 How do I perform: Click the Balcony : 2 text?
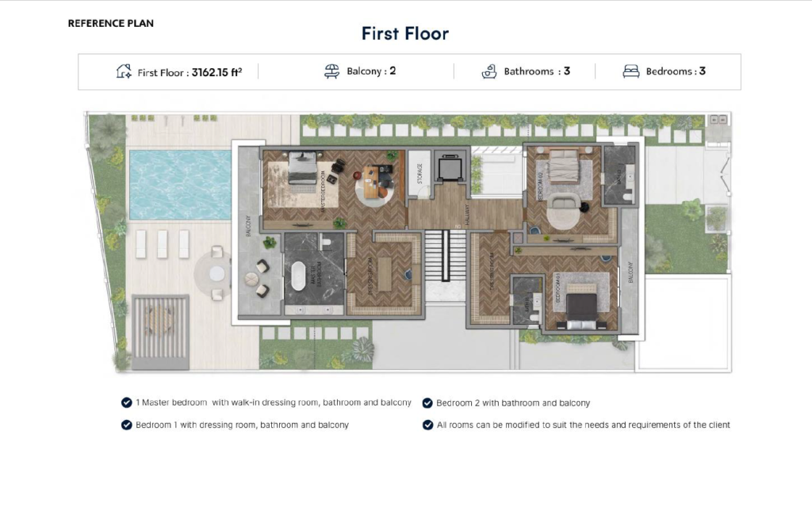[x=371, y=71]
